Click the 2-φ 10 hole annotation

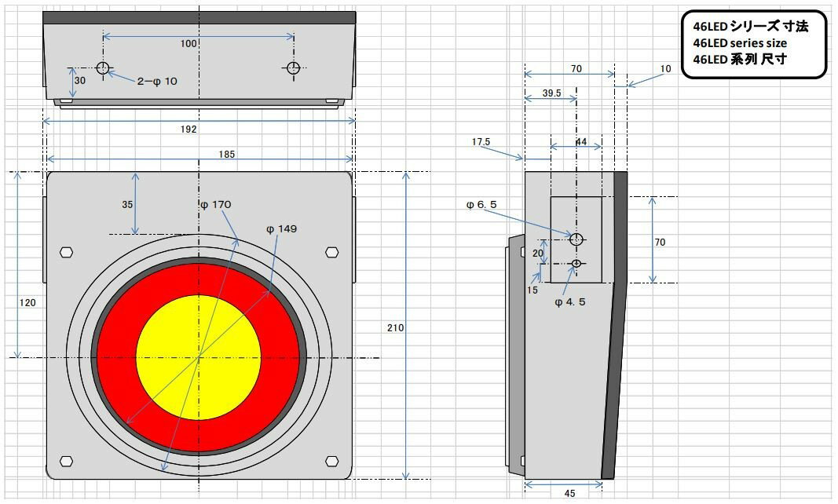point(157,82)
